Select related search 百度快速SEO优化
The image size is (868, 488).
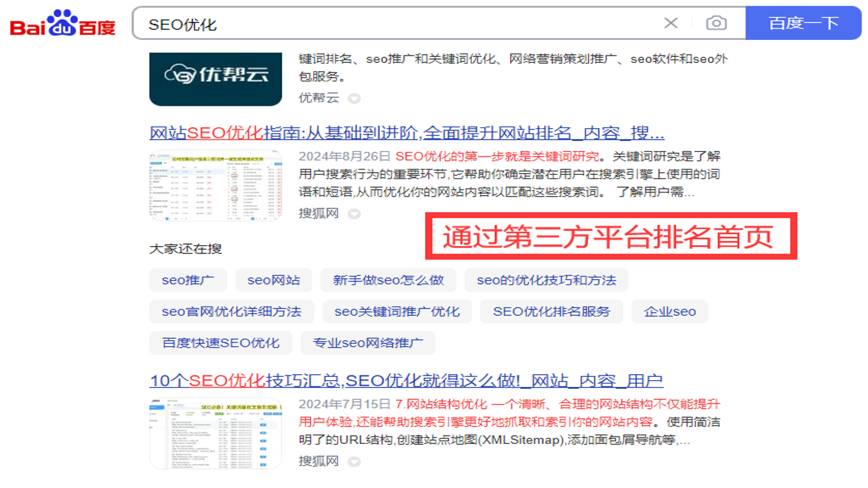pos(220,343)
